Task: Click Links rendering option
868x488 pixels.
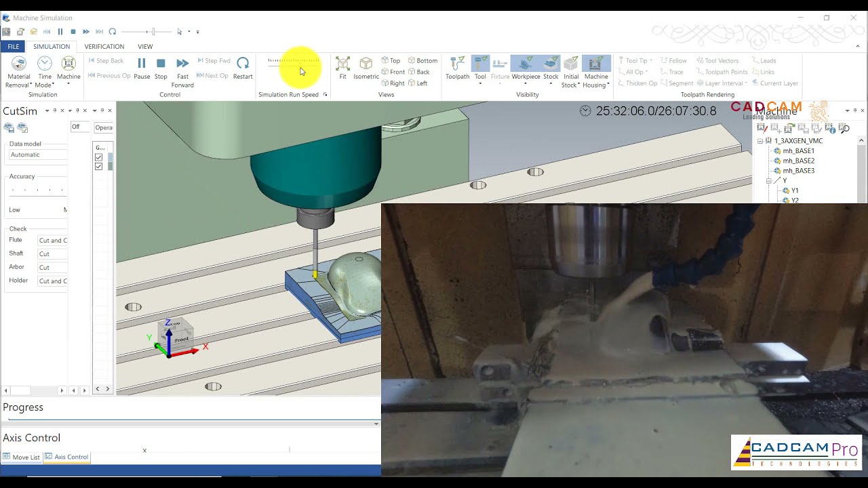Action: tap(763, 72)
